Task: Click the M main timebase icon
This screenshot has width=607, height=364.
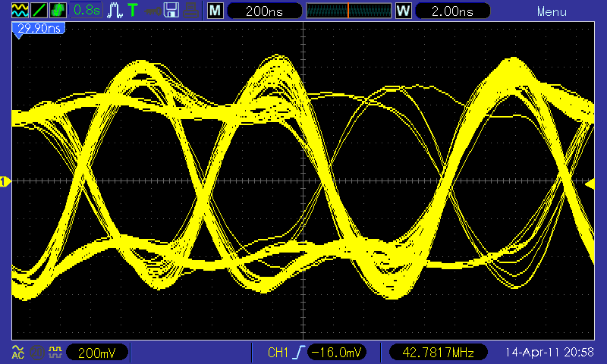Action: (x=215, y=11)
